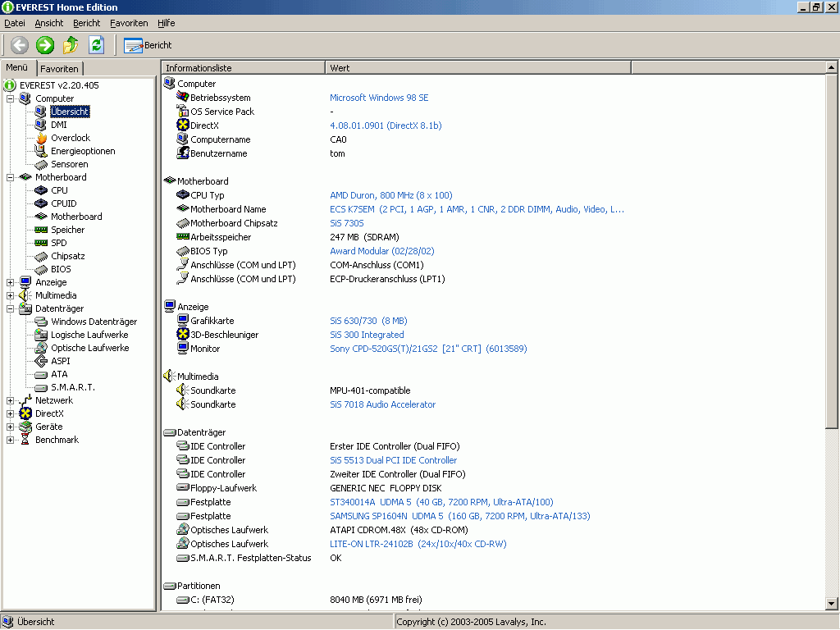Expand the Multimedia tree node

(10, 295)
